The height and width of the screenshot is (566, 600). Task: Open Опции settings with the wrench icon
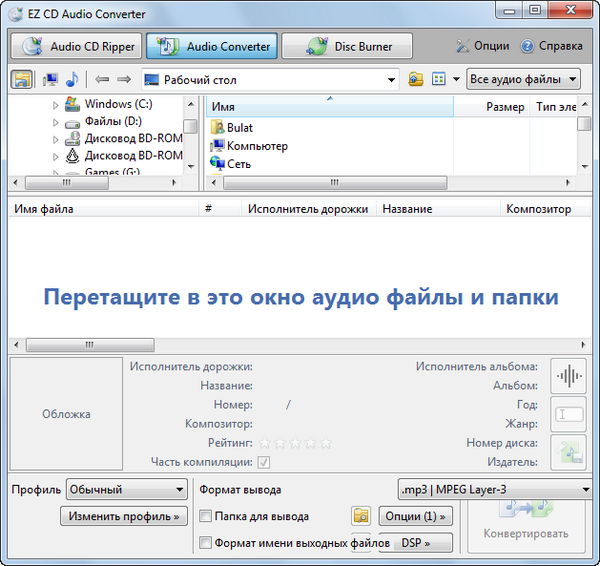(x=482, y=46)
